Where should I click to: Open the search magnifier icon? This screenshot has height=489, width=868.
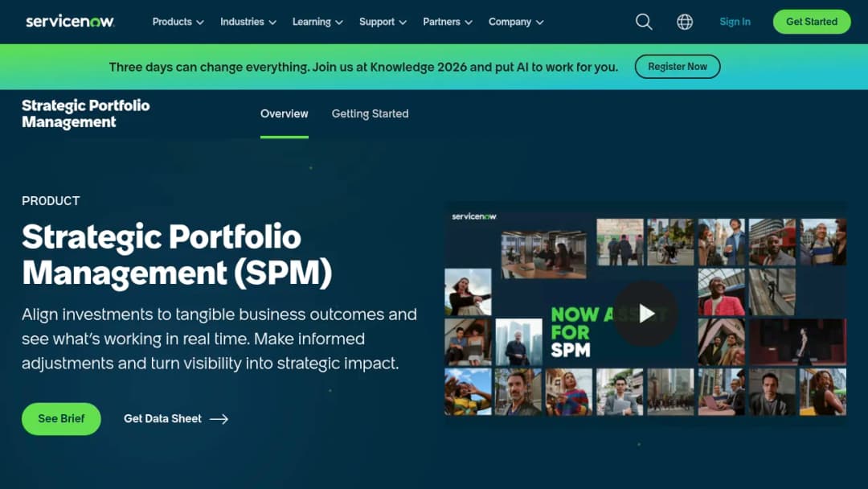[644, 22]
